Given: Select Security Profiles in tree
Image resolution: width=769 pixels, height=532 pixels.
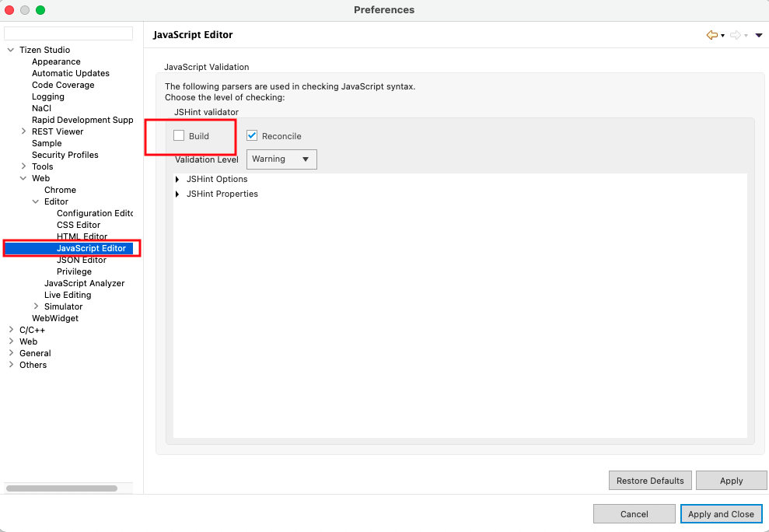Looking at the screenshot, I should (65, 155).
